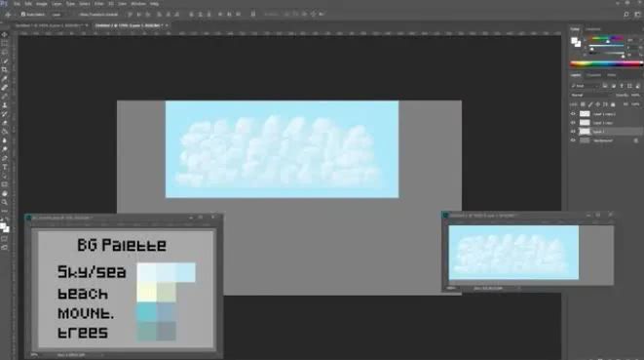Select the Brush tool
This screenshot has width=644, height=360.
5,97
